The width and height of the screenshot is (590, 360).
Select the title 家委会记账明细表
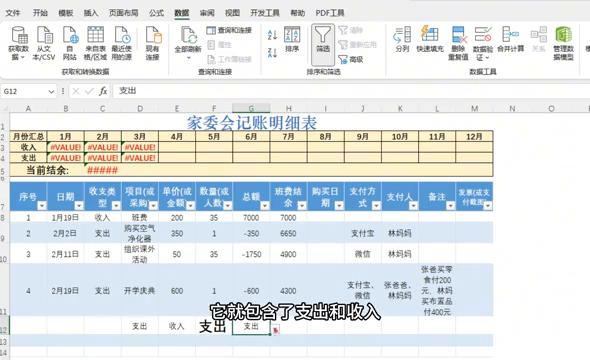[252, 123]
